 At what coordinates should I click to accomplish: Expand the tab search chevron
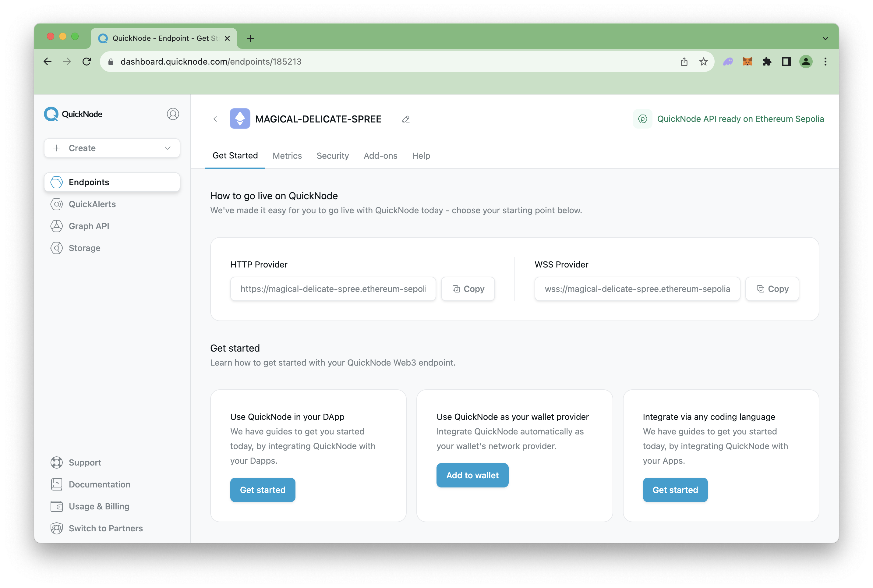pos(825,38)
